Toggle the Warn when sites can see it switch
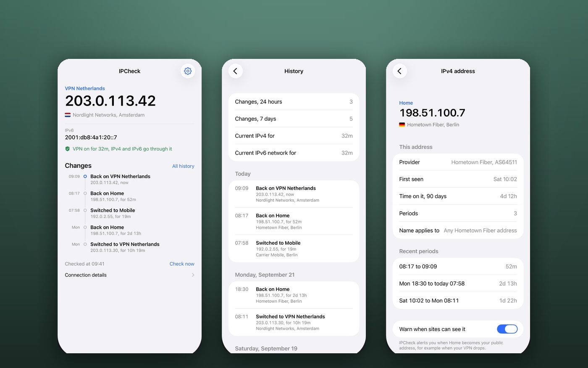 point(507,329)
